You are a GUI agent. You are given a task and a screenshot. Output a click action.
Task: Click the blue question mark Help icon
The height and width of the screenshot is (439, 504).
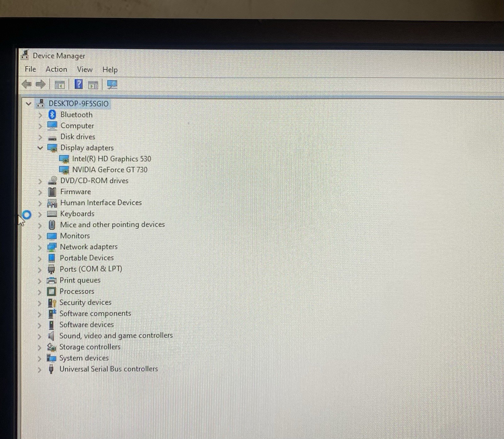coord(78,84)
